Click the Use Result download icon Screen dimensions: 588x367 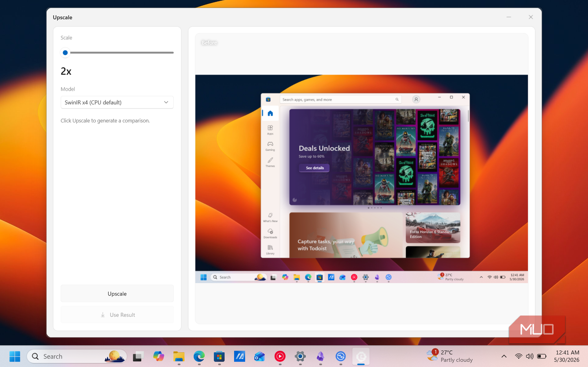(103, 315)
